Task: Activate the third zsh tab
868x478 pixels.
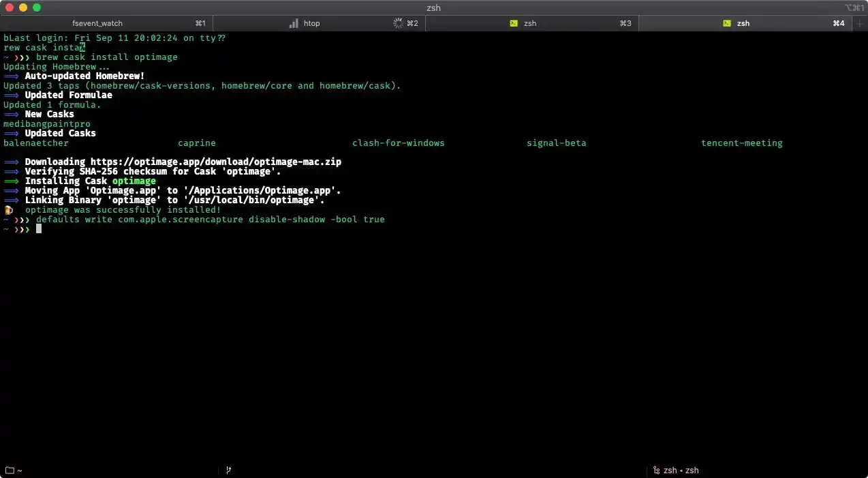Action: [530, 23]
